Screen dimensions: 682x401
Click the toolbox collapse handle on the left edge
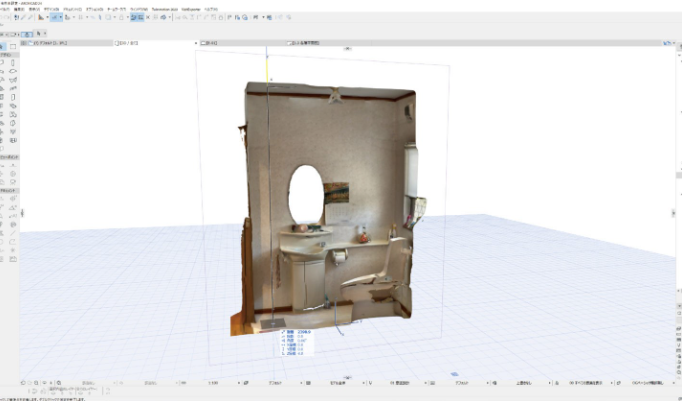22,213
